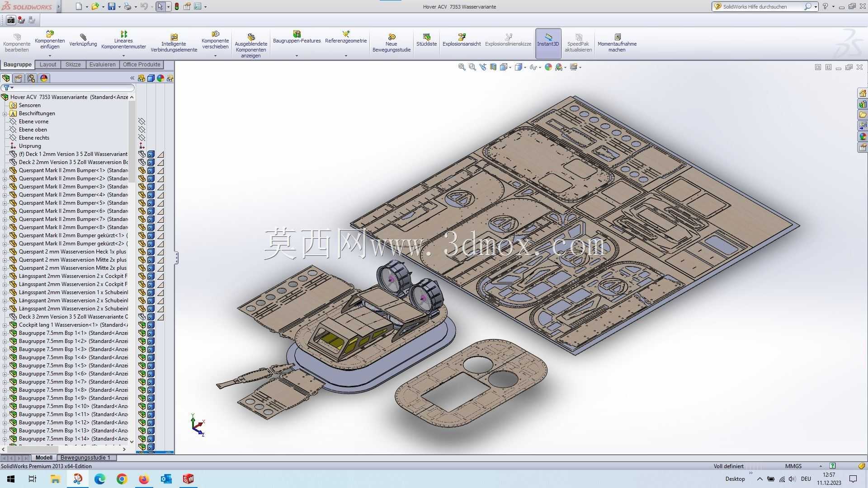
Task: Expand Querspant Mark II 2mm Bumper<1> node
Action: pyautogui.click(x=5, y=170)
